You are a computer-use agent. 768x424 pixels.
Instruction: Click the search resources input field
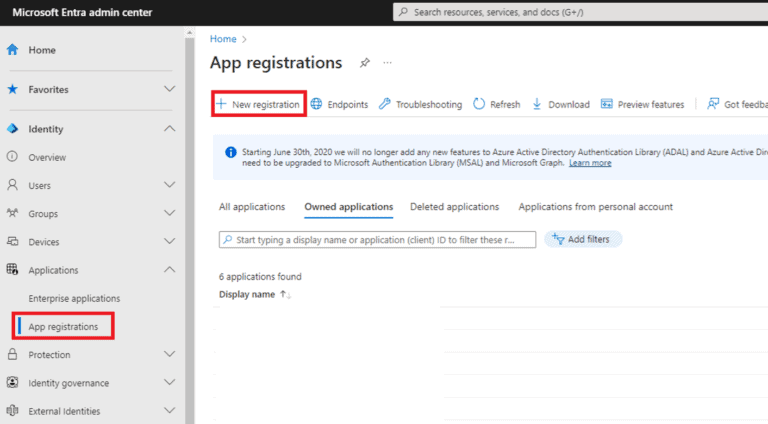[580, 12]
